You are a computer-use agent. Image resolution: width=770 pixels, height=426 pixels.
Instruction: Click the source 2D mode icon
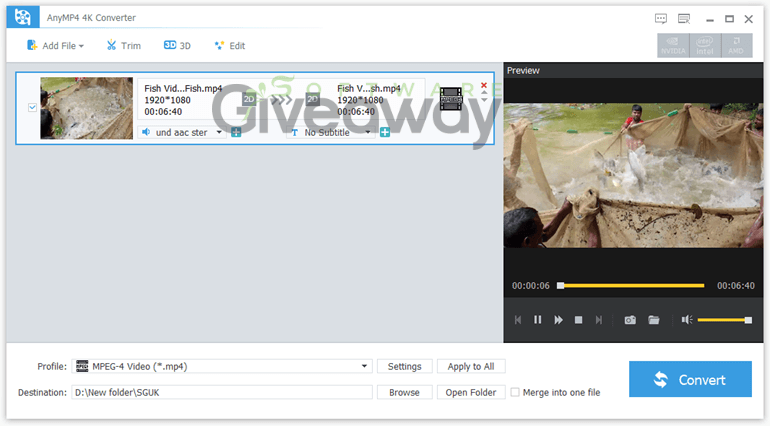pyautogui.click(x=249, y=99)
